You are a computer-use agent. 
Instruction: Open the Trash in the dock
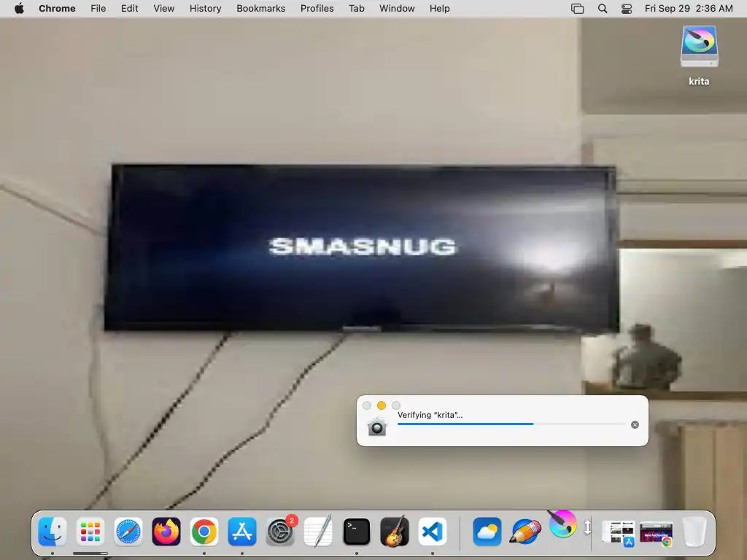point(694,532)
